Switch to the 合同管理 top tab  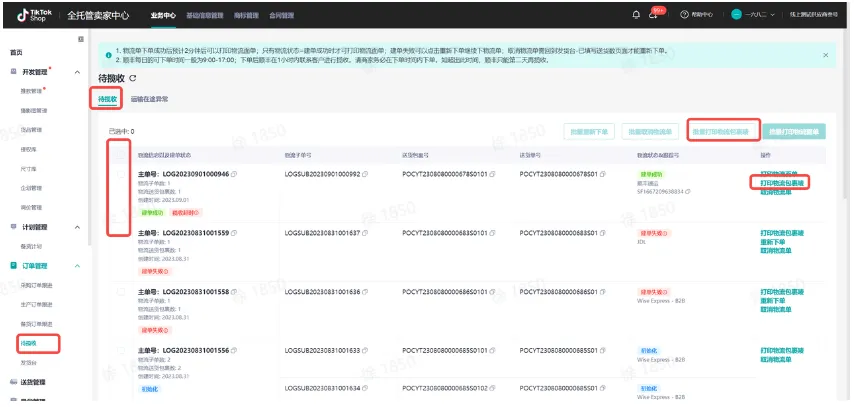tap(282, 15)
